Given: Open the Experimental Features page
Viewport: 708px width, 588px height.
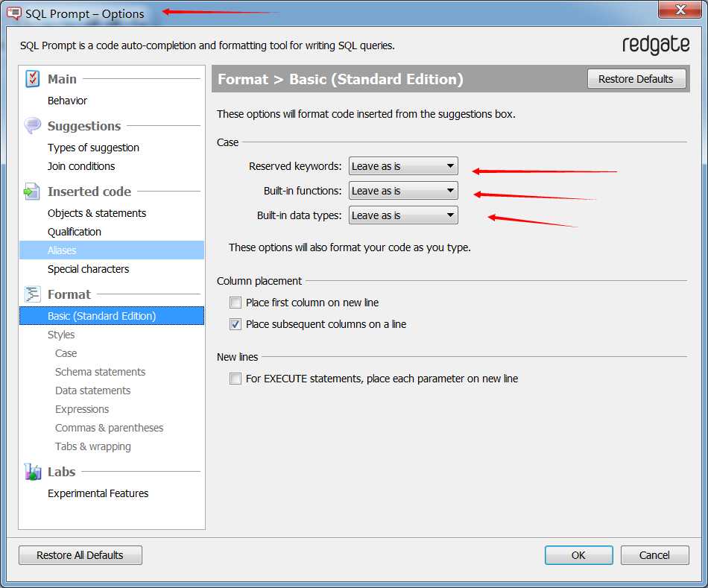Looking at the screenshot, I should 98,493.
